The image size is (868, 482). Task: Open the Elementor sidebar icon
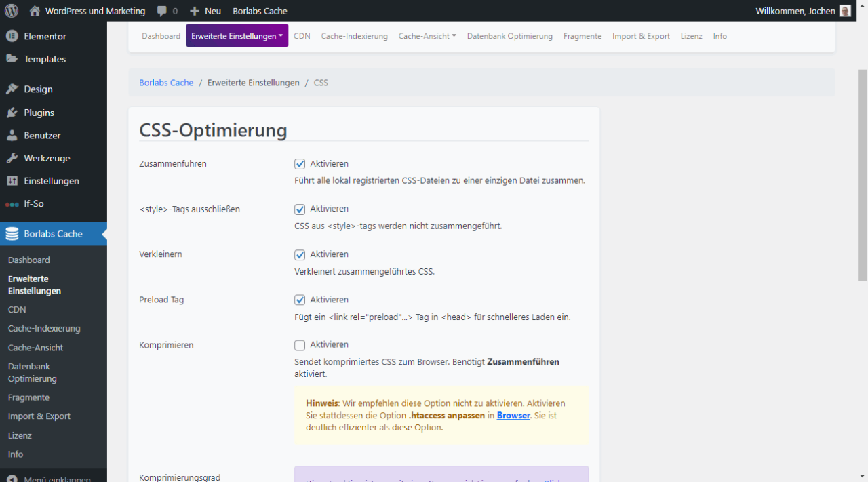coord(11,36)
